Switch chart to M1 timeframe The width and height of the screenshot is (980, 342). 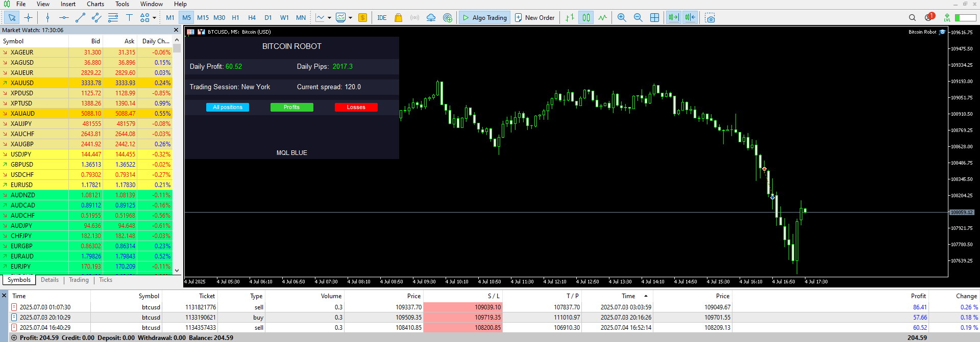[x=170, y=18]
